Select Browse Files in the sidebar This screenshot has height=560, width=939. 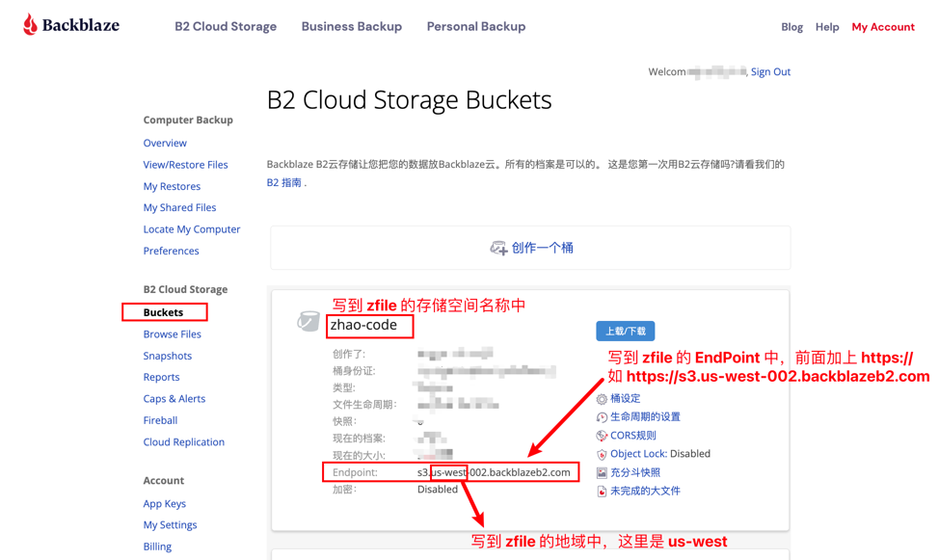click(172, 334)
